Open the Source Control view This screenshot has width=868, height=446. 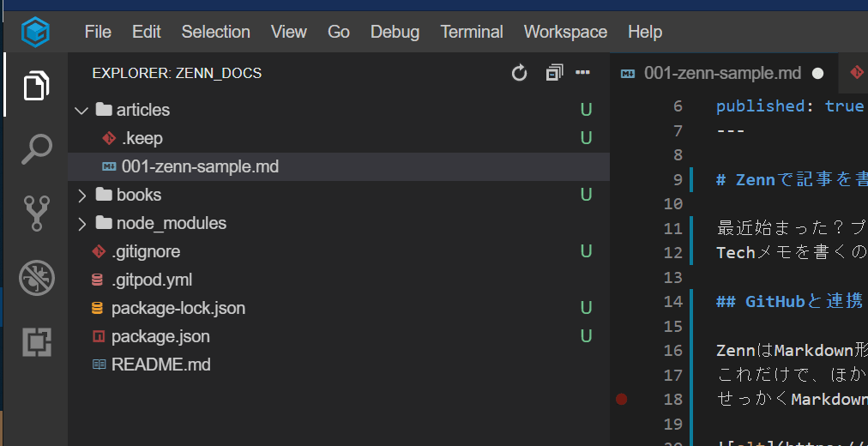(x=36, y=214)
